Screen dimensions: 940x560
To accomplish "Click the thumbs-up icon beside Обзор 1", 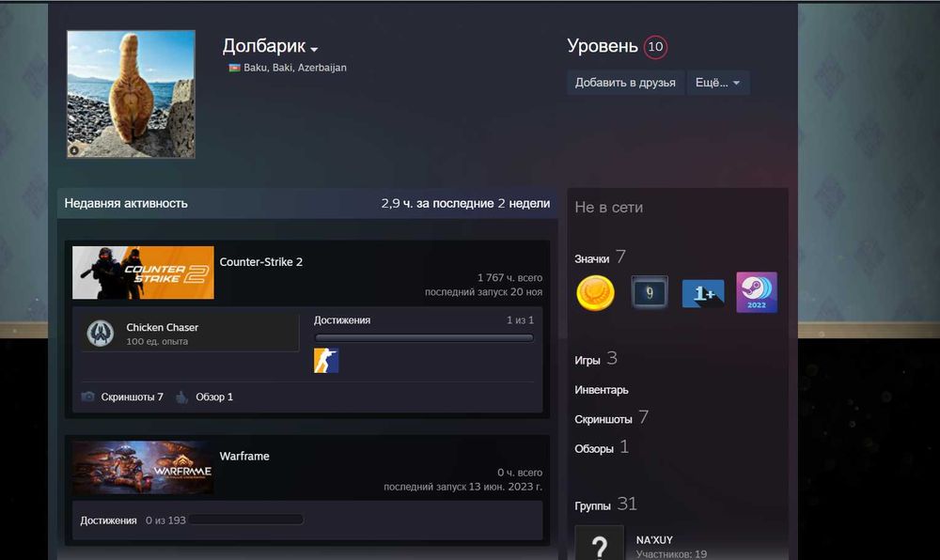I will tap(181, 397).
